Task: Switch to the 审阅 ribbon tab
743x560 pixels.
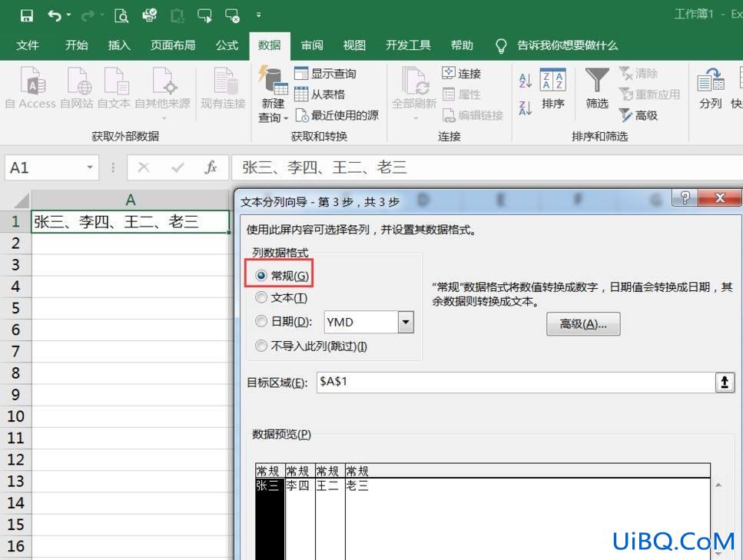Action: click(312, 45)
